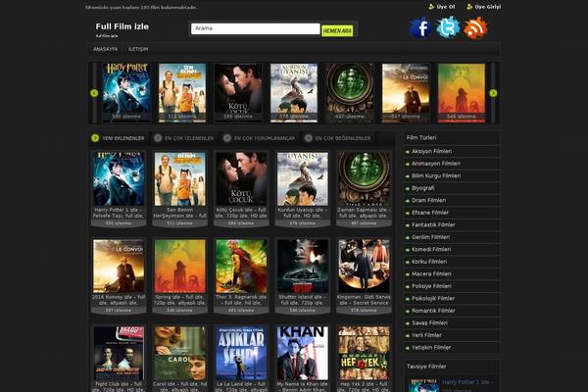Screen dimensions: 588x392
Task: Open Sen Benim HerŞeyimsin grid poster
Action: 180,179
